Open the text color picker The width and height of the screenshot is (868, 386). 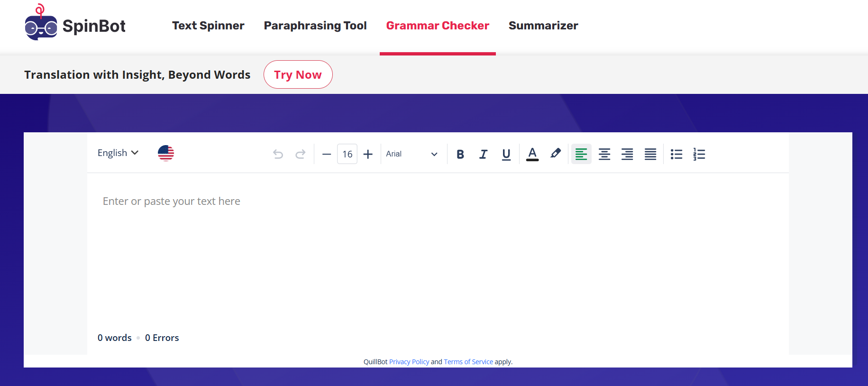coord(532,154)
